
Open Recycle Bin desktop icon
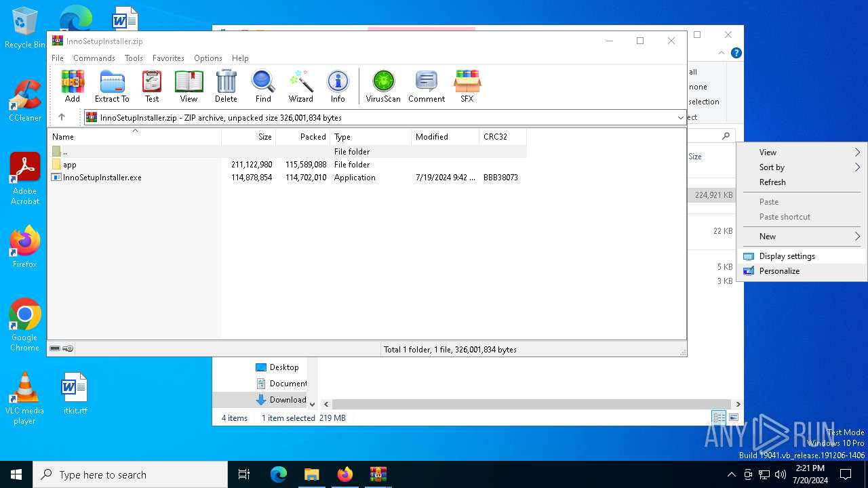point(24,28)
